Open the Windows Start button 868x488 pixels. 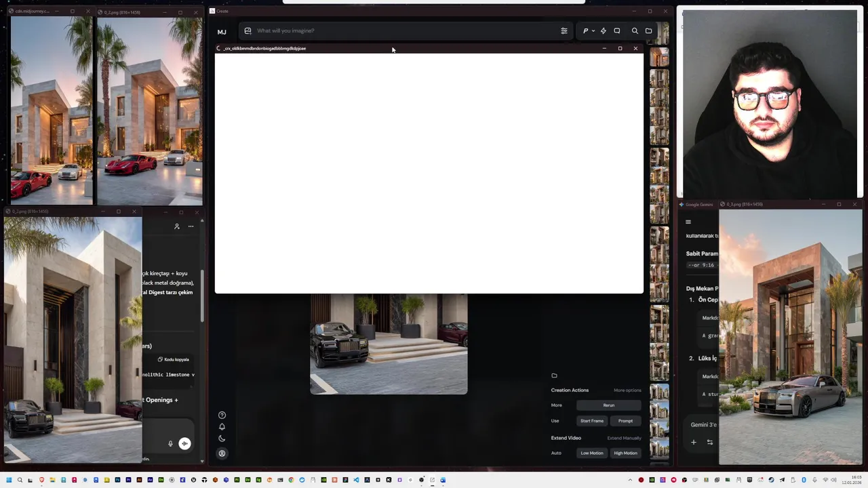tap(9, 480)
